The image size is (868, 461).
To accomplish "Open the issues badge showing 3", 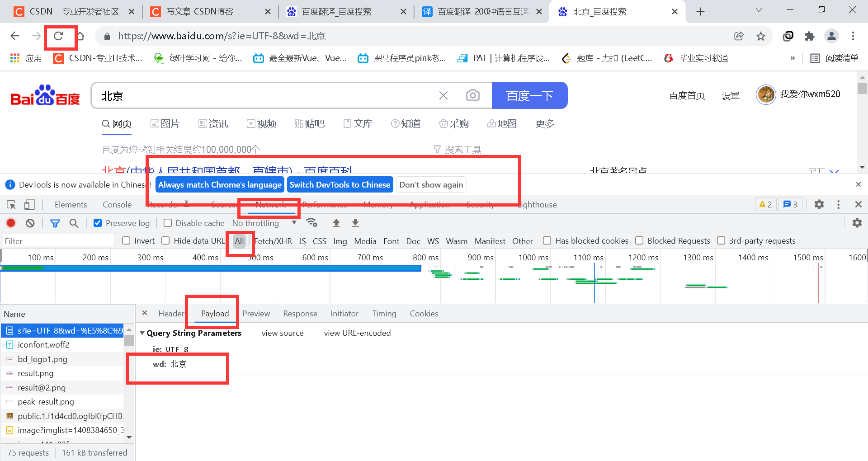I will click(x=790, y=205).
